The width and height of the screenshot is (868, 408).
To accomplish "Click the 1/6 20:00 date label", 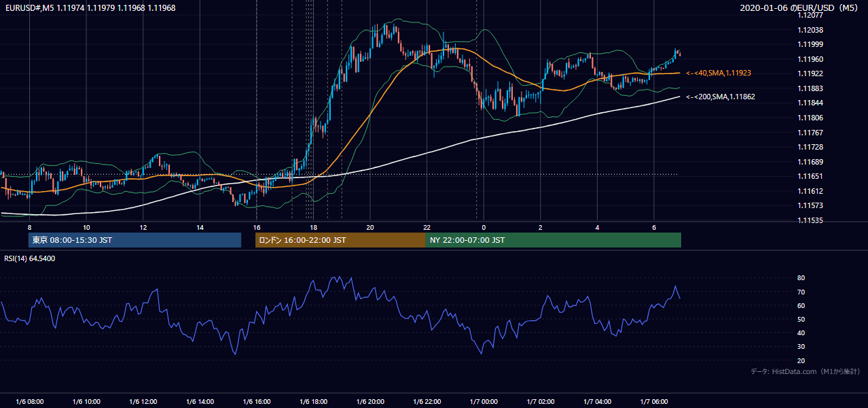I will point(370,401).
